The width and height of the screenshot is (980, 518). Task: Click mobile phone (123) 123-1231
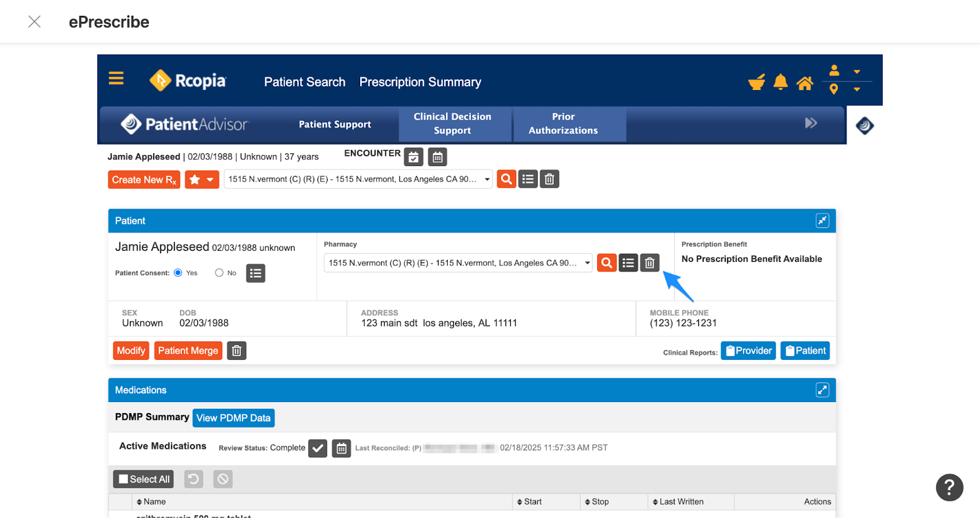pyautogui.click(x=683, y=323)
